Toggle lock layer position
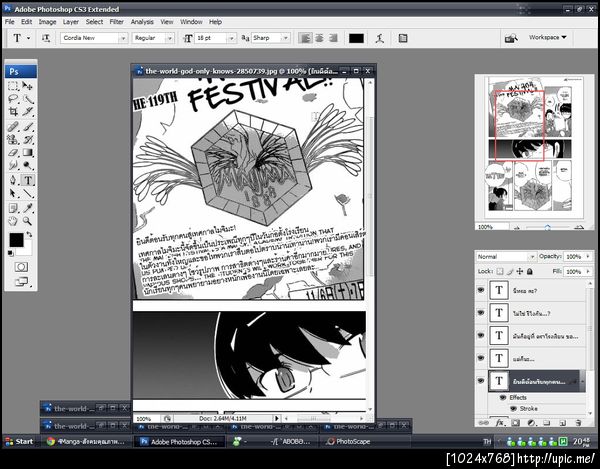 pyautogui.click(x=520, y=271)
